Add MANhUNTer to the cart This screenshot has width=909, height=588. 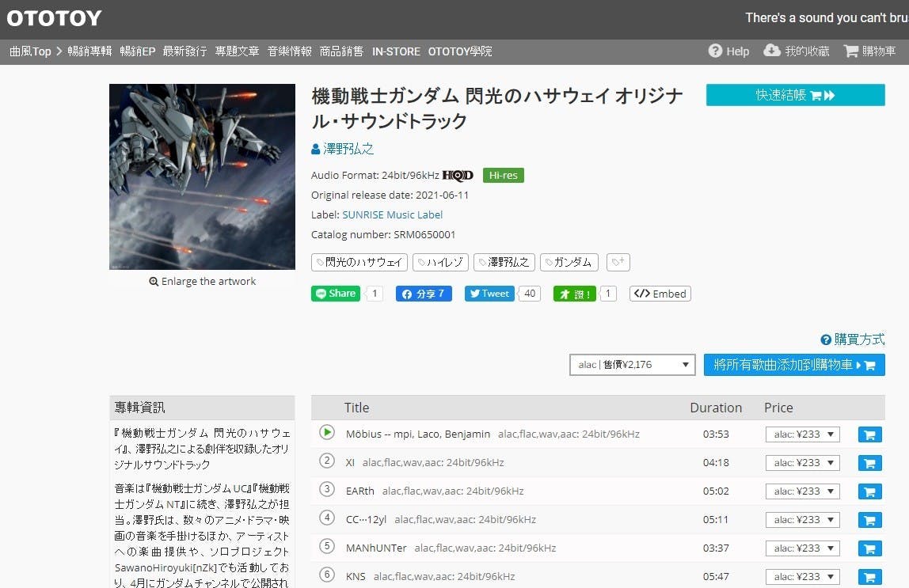[869, 548]
